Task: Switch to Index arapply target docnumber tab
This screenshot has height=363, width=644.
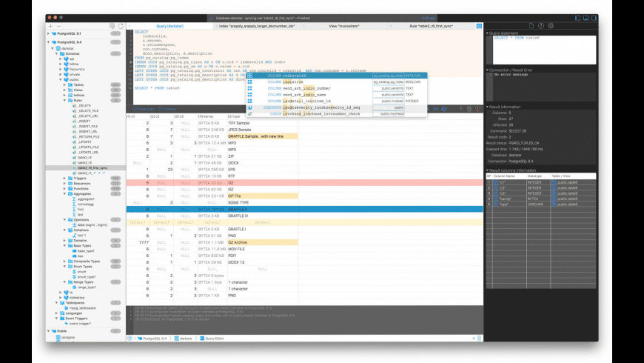Action: [x=257, y=26]
